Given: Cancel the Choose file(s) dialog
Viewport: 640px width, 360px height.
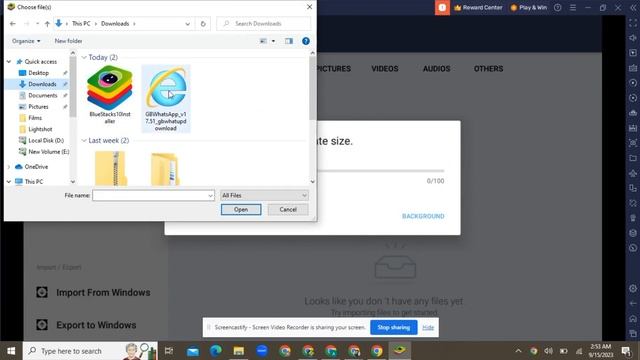Looking at the screenshot, I should (288, 209).
